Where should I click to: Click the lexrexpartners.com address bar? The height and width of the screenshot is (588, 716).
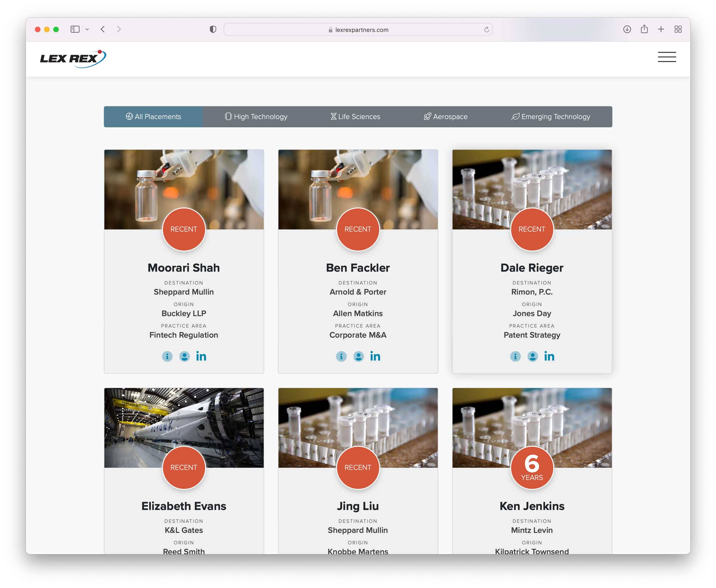(358, 30)
